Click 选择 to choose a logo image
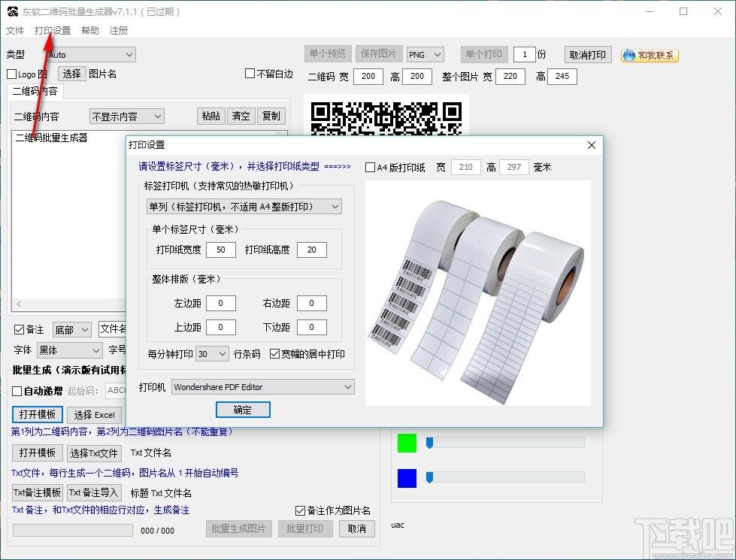The image size is (736, 560). [x=72, y=74]
